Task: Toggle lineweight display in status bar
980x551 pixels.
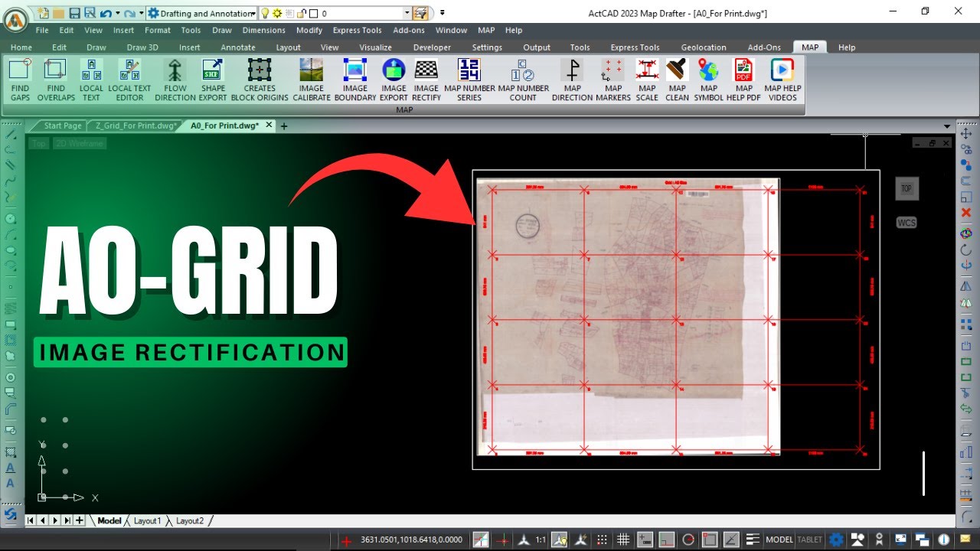Action: (752, 540)
